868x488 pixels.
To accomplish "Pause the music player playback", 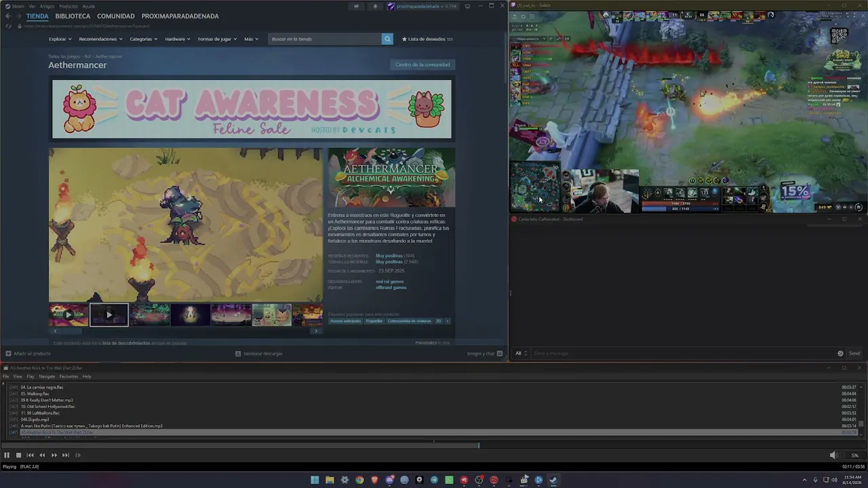I will (x=7, y=455).
